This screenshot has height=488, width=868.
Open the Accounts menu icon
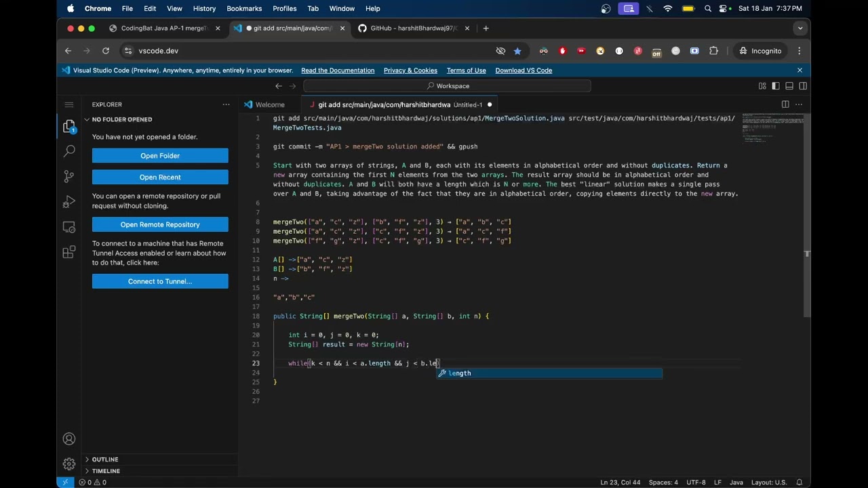click(x=68, y=439)
